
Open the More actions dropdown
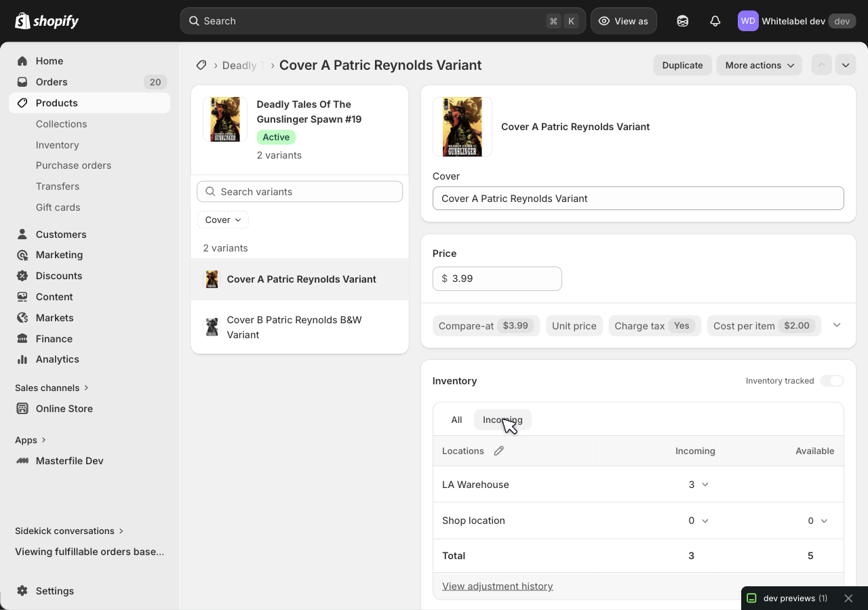[759, 65]
